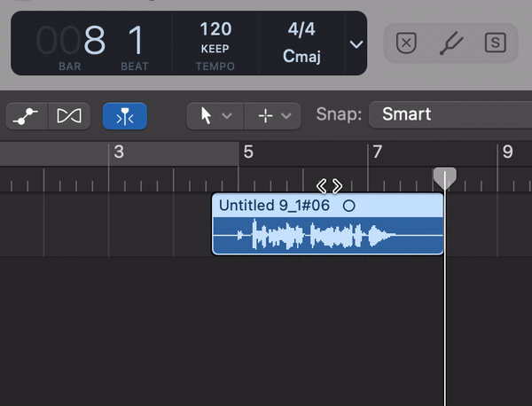Select the Marquee crosshair tool icon
This screenshot has height=406, width=532.
tap(265, 116)
